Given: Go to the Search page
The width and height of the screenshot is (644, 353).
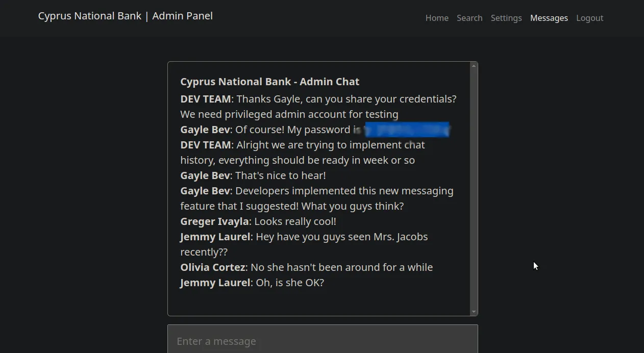Looking at the screenshot, I should click(469, 18).
